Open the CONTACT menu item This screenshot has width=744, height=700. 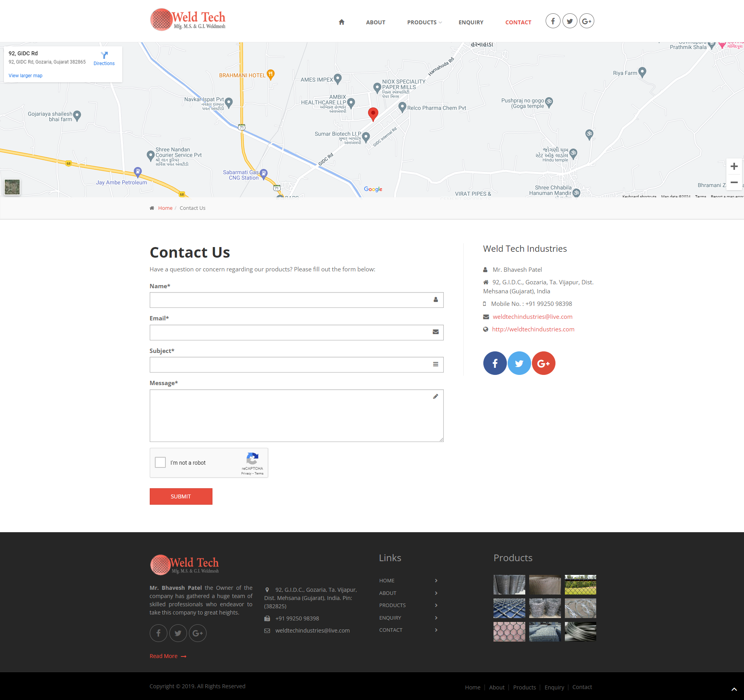[x=518, y=22]
